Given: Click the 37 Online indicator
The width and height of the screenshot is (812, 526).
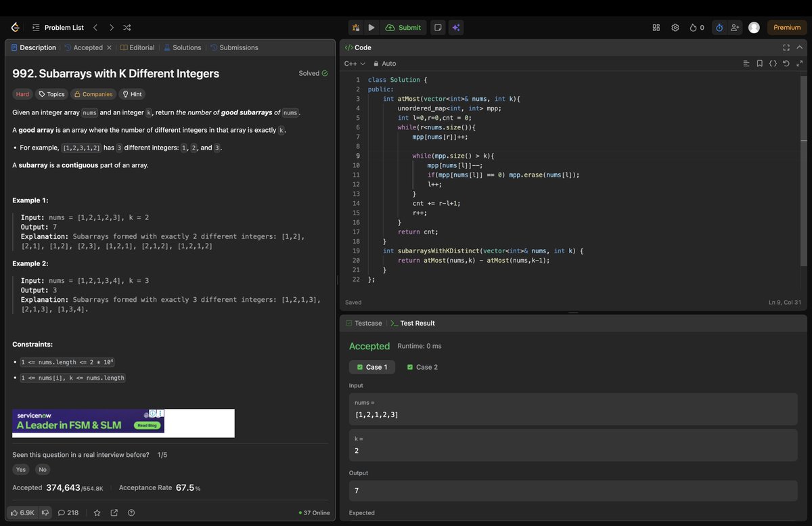Looking at the screenshot, I should coord(314,512).
